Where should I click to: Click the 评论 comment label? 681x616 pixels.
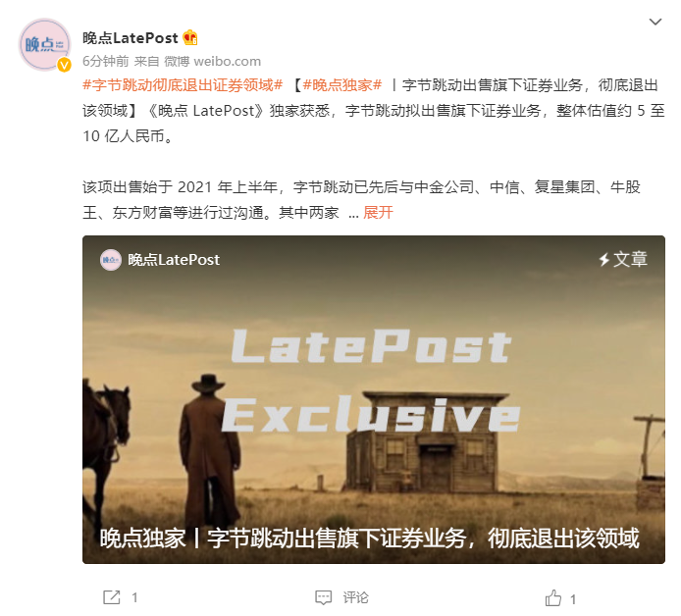355,597
